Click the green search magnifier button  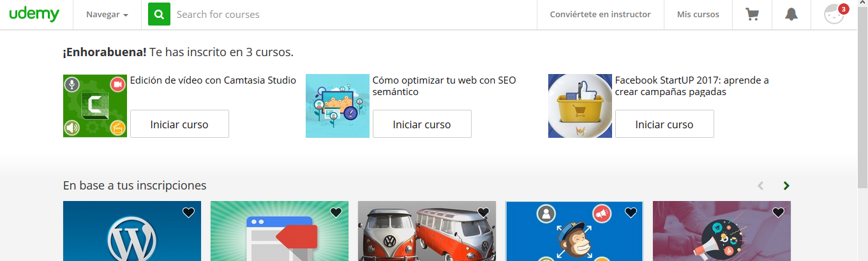pos(159,14)
